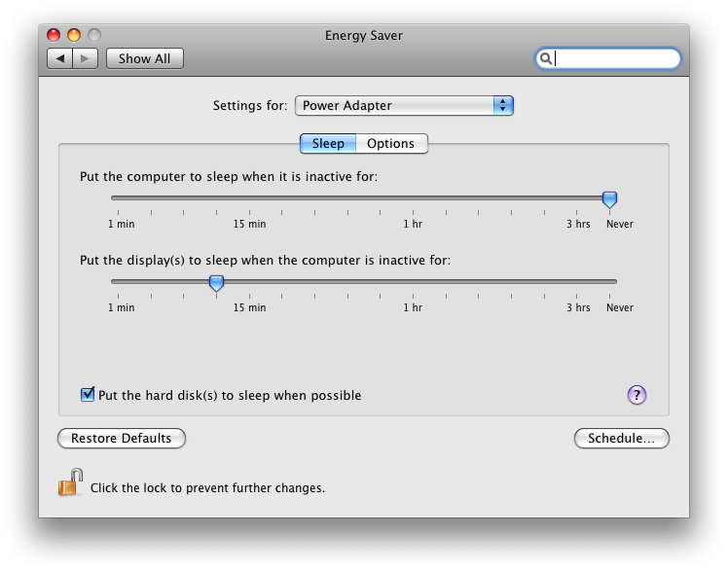
Task: Click the back arrow navigation button
Action: [60, 59]
